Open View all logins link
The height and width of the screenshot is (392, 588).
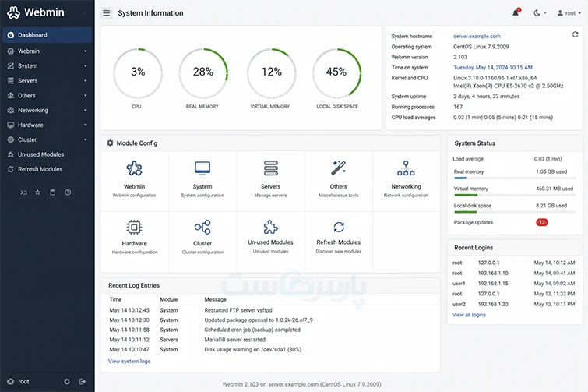pos(469,315)
